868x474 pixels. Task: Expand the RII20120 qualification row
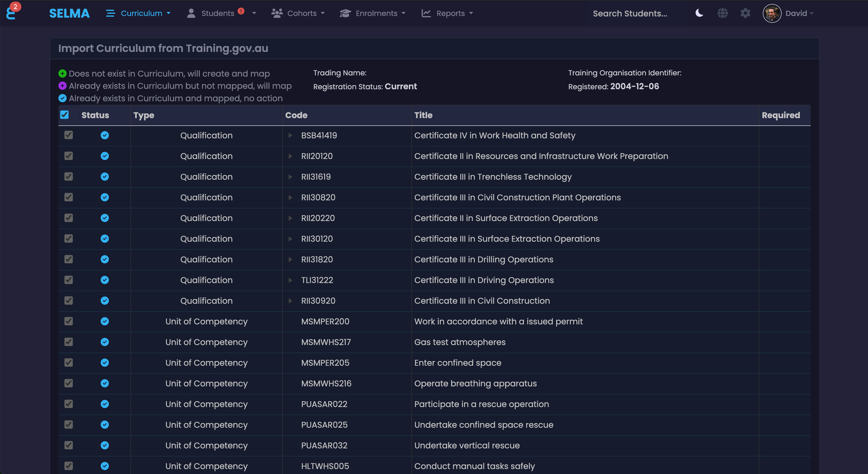click(x=290, y=156)
